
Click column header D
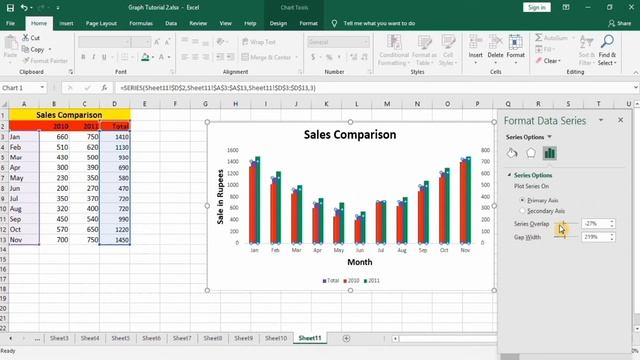pos(114,104)
